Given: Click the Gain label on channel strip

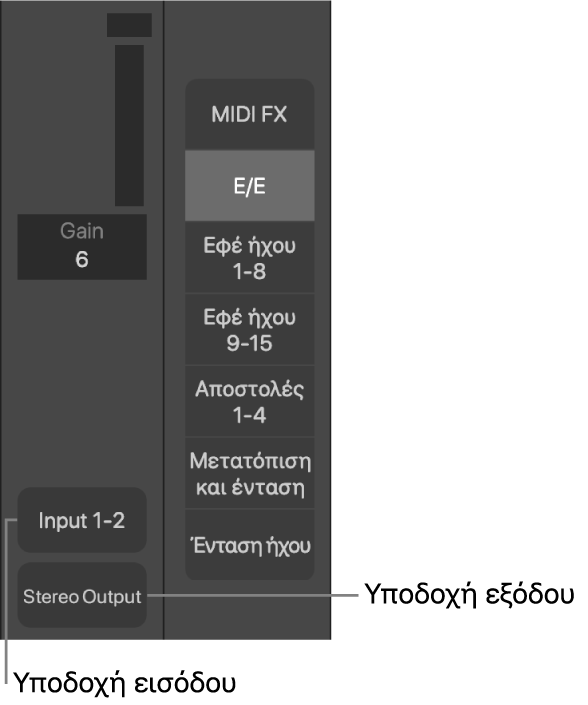Looking at the screenshot, I should pyautogui.click(x=82, y=231).
